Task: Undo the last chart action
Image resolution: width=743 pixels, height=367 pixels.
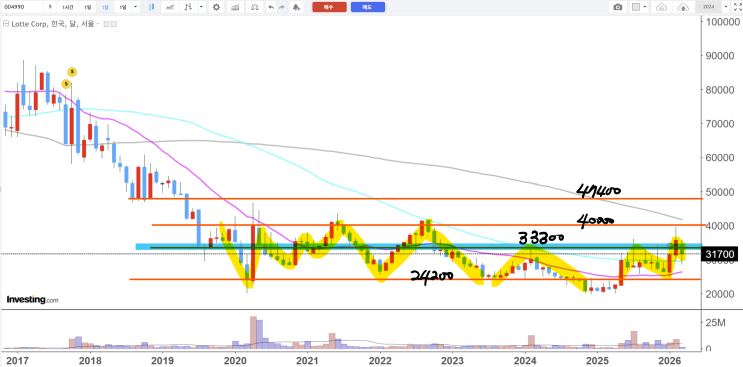Action: 271,7
